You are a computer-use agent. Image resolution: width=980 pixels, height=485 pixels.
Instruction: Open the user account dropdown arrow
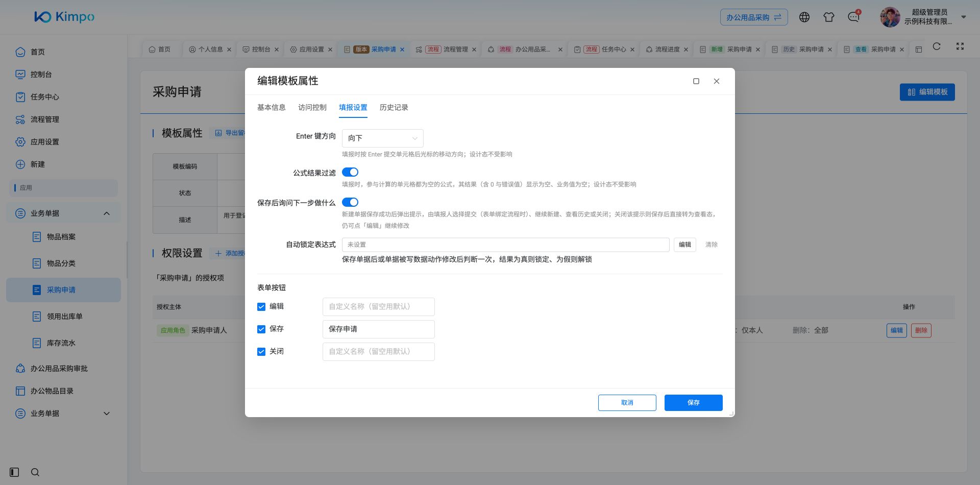point(964,17)
